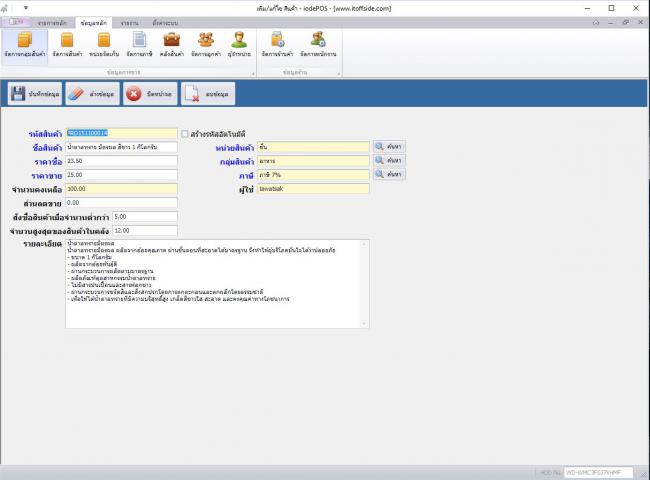Expand the sales data group dialog launcher
Image resolution: width=650 pixels, height=480 pixels.
(x=253, y=74)
